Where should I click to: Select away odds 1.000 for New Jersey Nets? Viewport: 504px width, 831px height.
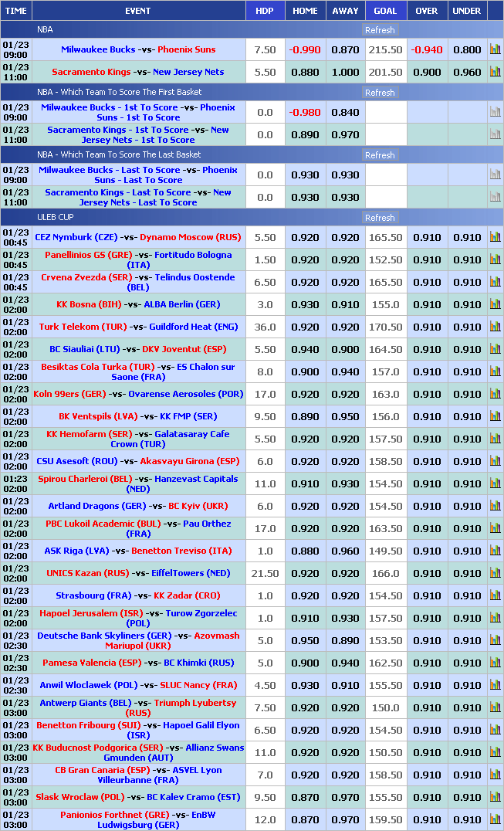[x=345, y=72]
